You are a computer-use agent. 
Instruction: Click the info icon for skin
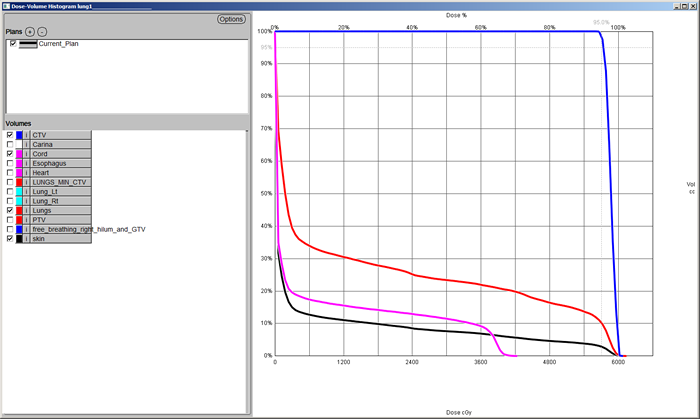[27, 239]
